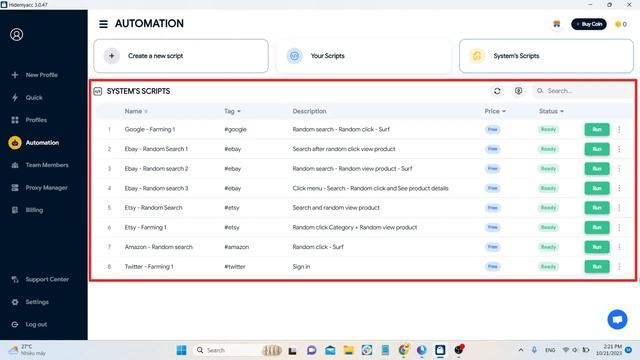The height and width of the screenshot is (360, 640).
Task: Open Billing in the sidebar
Action: point(27,210)
